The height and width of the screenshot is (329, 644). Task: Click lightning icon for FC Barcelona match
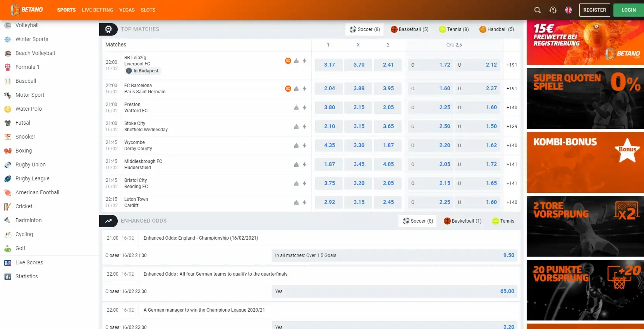(304, 89)
